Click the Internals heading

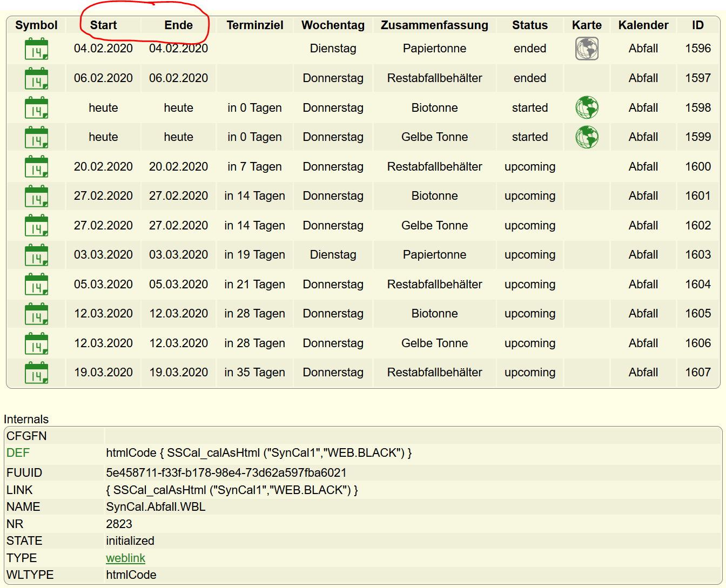click(x=26, y=419)
